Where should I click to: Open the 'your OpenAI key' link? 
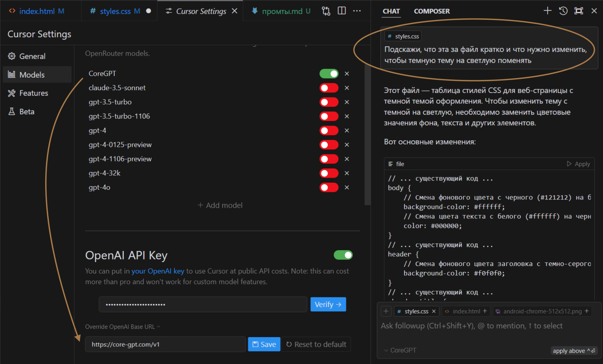coord(158,271)
